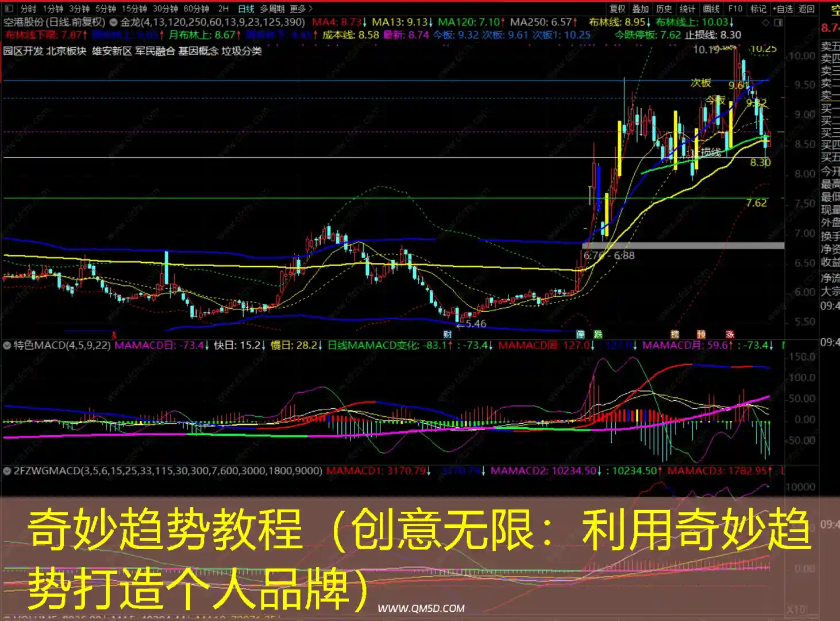
Task: Click the diamond icon above the price axis
Action: (765, 22)
